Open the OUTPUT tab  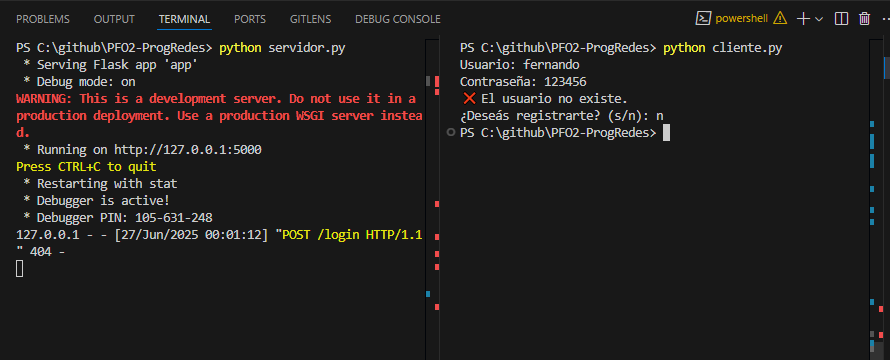pyautogui.click(x=114, y=19)
